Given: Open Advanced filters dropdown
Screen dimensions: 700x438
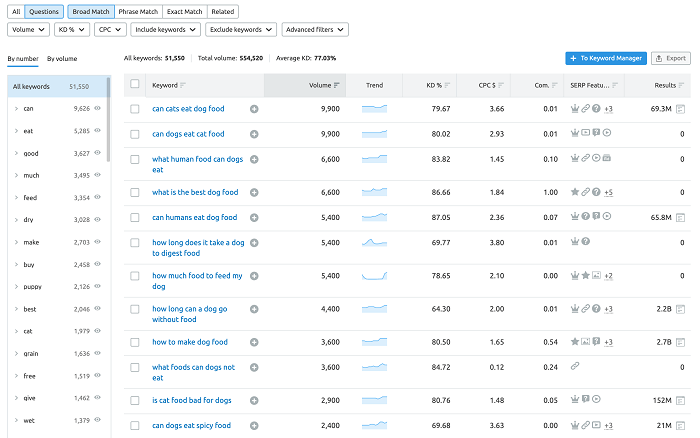Looking at the screenshot, I should (x=315, y=29).
